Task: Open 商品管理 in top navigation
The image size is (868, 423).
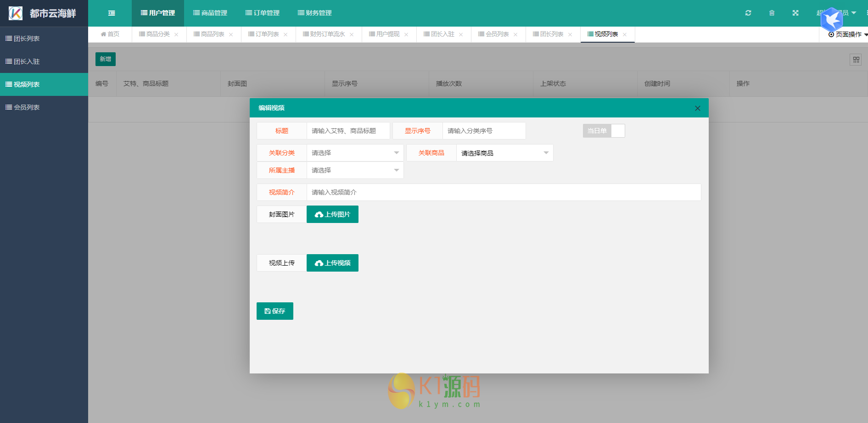Action: [x=210, y=13]
